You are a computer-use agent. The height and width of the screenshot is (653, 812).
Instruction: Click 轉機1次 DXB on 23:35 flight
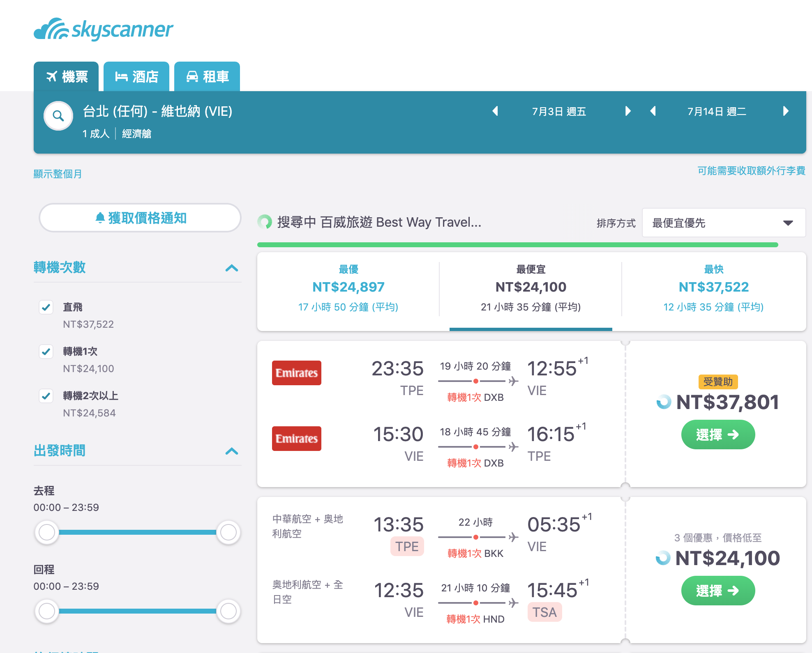coord(475,397)
